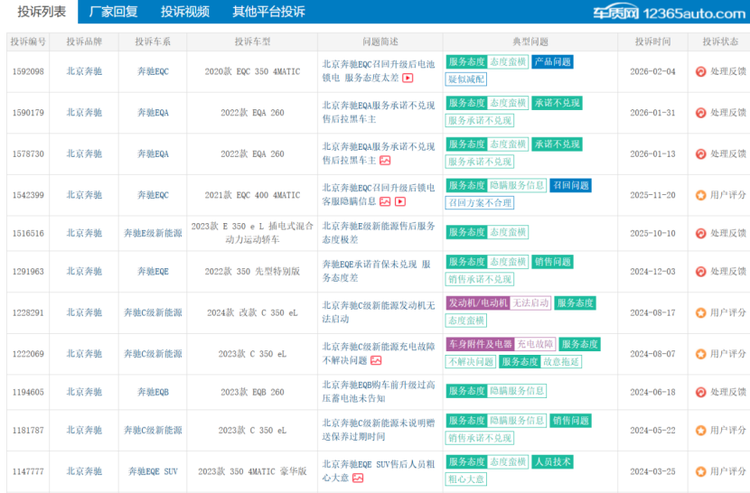Click 处理反馈 status icon for 2026-01-31 row

click(701, 113)
